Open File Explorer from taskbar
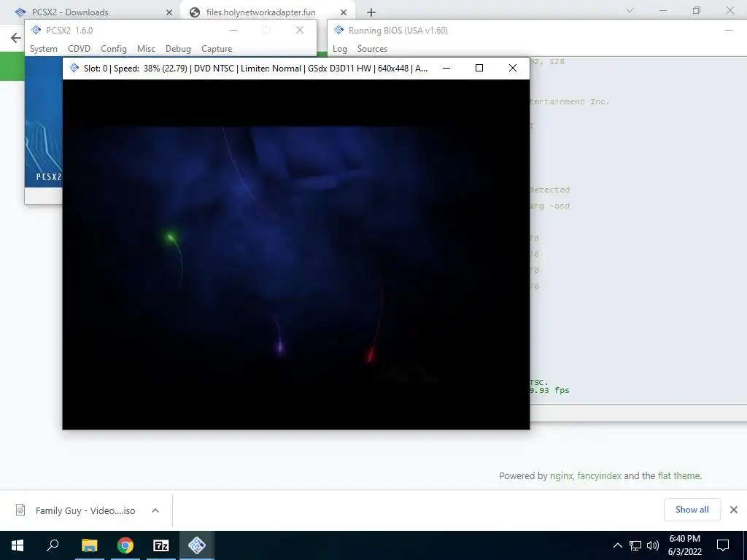The image size is (747, 560). (89, 545)
